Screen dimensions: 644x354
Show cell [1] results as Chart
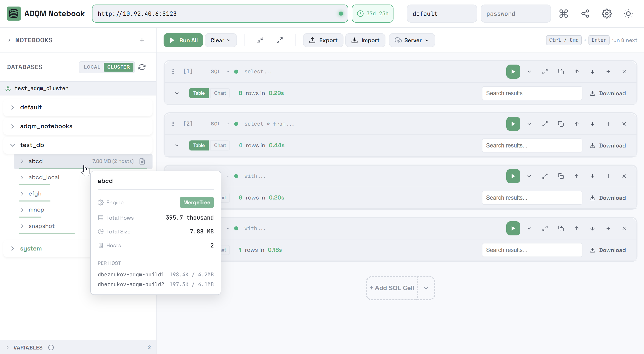220,93
